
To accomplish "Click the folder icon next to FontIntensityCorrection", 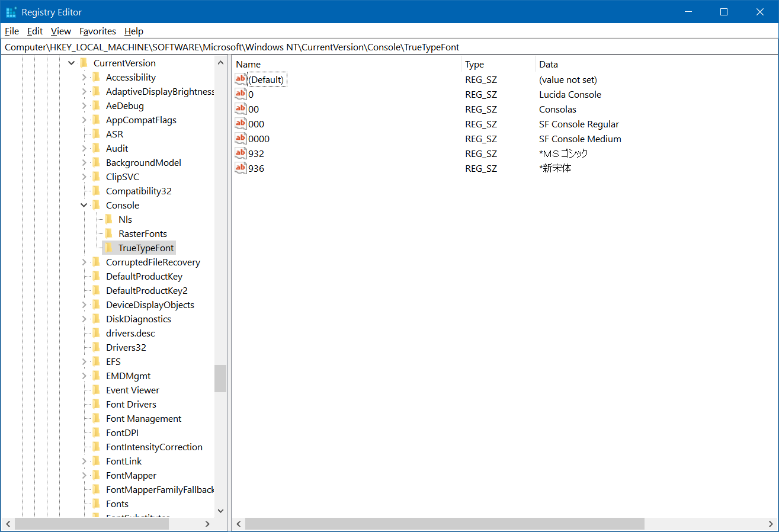I will click(96, 447).
